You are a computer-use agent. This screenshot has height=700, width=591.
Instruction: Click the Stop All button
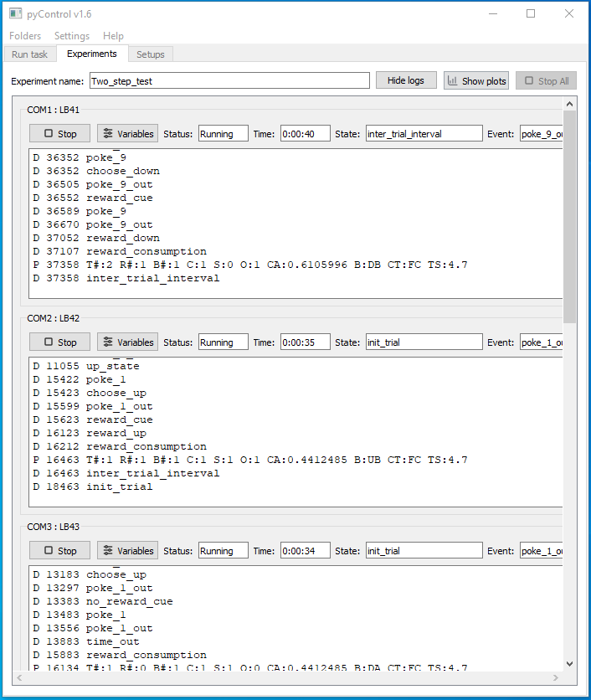547,80
